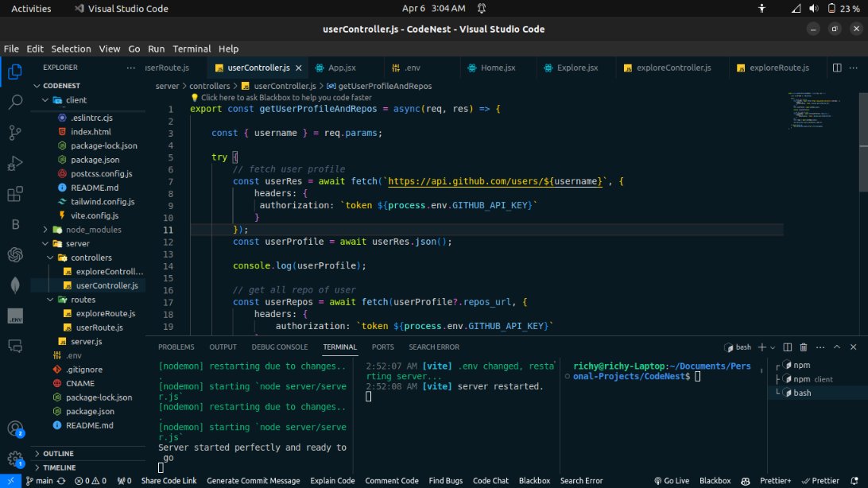Screen dimensions: 868x488
Task: Select main git branch in status bar
Action: (x=39, y=481)
